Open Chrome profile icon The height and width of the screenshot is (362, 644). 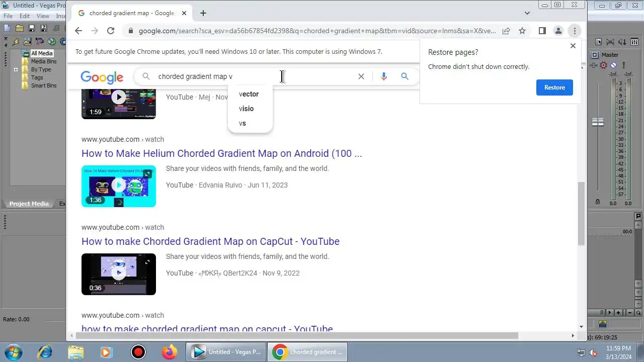(x=558, y=31)
